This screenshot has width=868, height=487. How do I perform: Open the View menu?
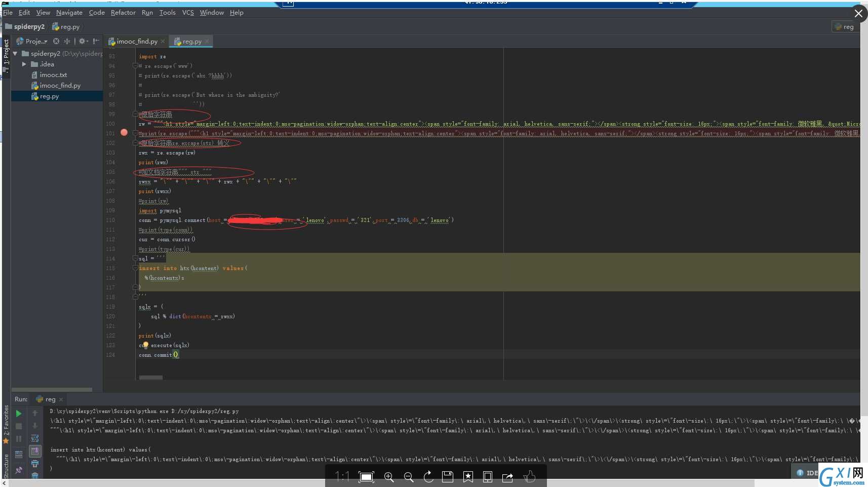(43, 13)
